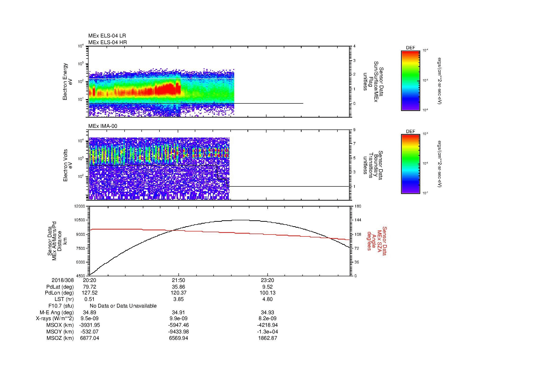Screen dimensions: 555x392
Task: Click MSOX value -3931.95
Action: [89, 325]
